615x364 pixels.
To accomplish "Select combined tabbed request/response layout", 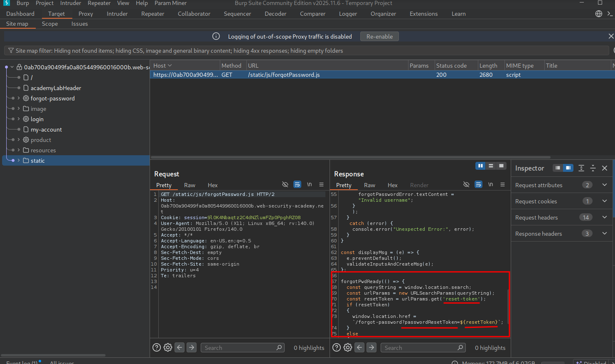I will 502,166.
